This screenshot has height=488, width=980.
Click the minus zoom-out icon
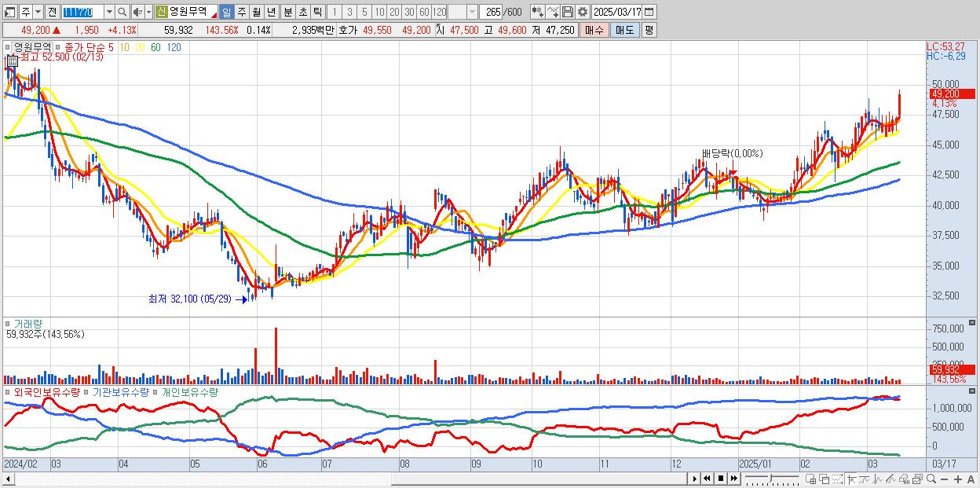tap(944, 479)
